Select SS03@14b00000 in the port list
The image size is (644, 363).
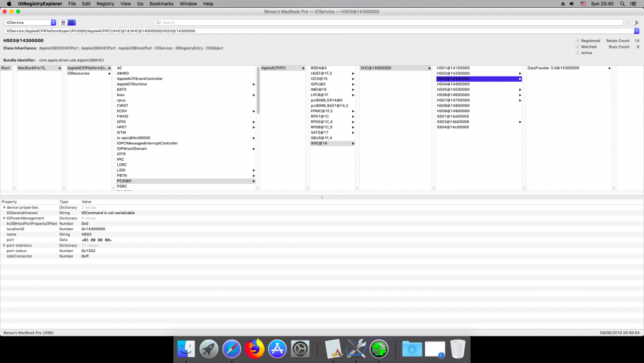479,122
